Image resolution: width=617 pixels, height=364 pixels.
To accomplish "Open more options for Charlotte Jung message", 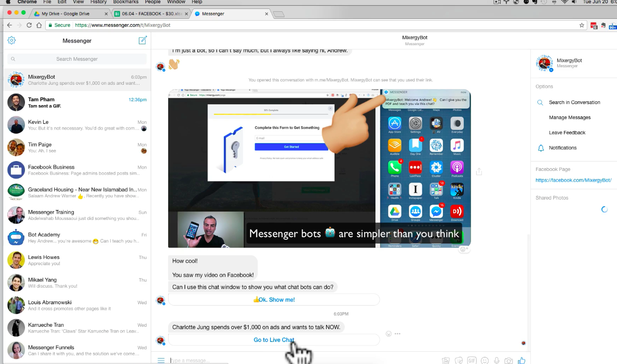I will (398, 334).
